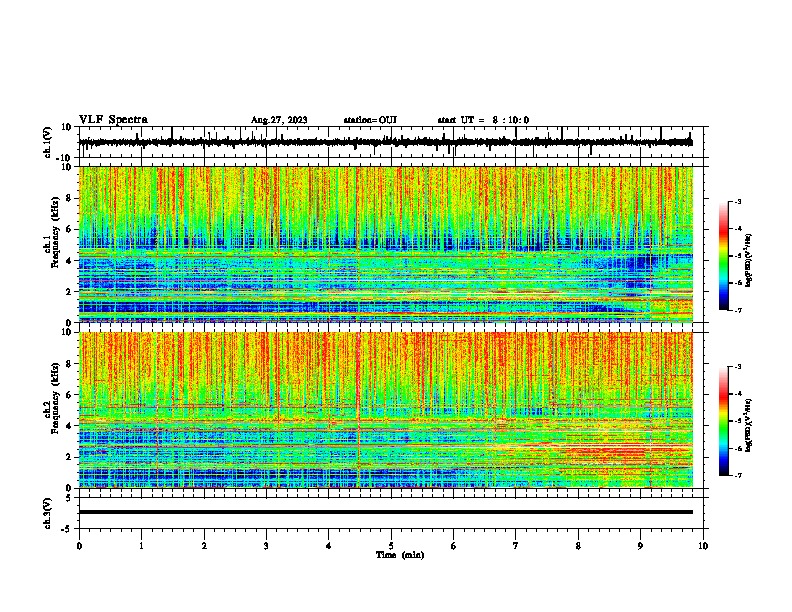Click the 'ch.1(V)' axis label at top
The height and width of the screenshot is (612, 792).
click(x=48, y=142)
